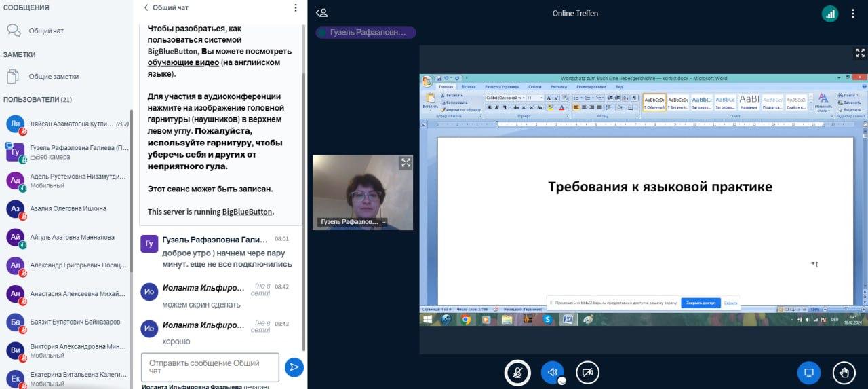The height and width of the screenshot is (389, 868).
Task: Click the speaker audio button
Action: coord(552,372)
